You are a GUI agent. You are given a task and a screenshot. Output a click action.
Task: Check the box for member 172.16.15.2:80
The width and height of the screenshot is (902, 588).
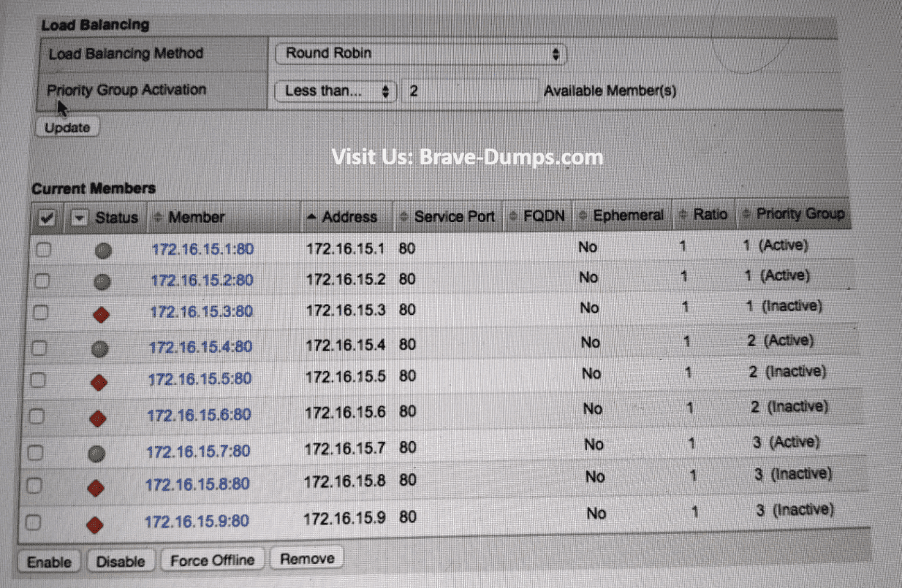coord(43,281)
